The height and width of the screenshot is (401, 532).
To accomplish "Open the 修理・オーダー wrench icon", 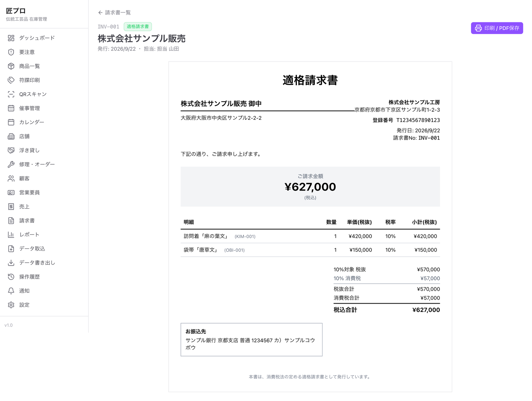I will click(x=11, y=164).
